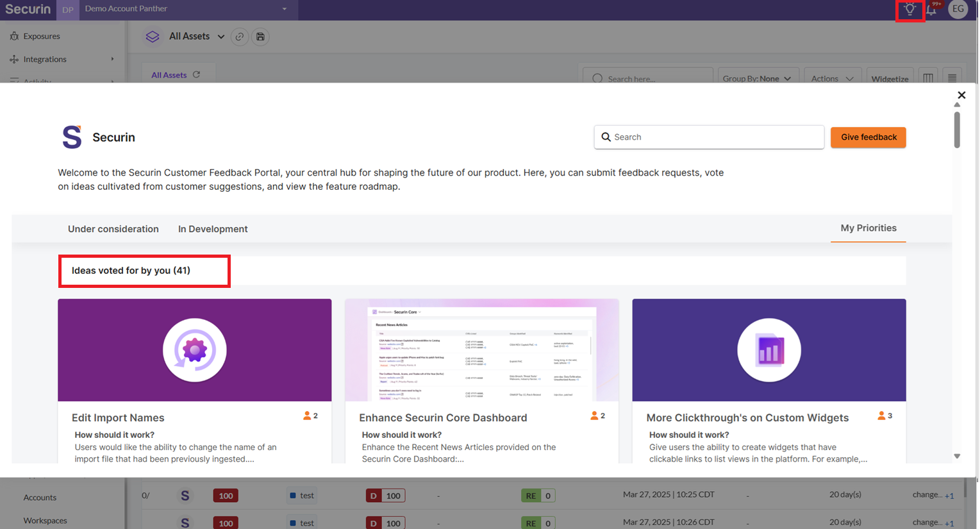This screenshot has height=529, width=980.
Task: Click the Search here field in toolbar
Action: (x=649, y=78)
